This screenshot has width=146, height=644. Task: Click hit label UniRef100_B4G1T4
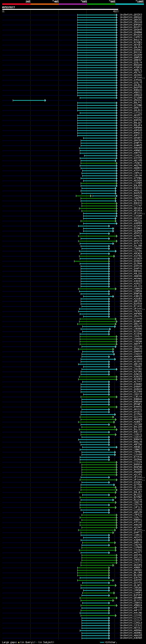coord(131,40)
